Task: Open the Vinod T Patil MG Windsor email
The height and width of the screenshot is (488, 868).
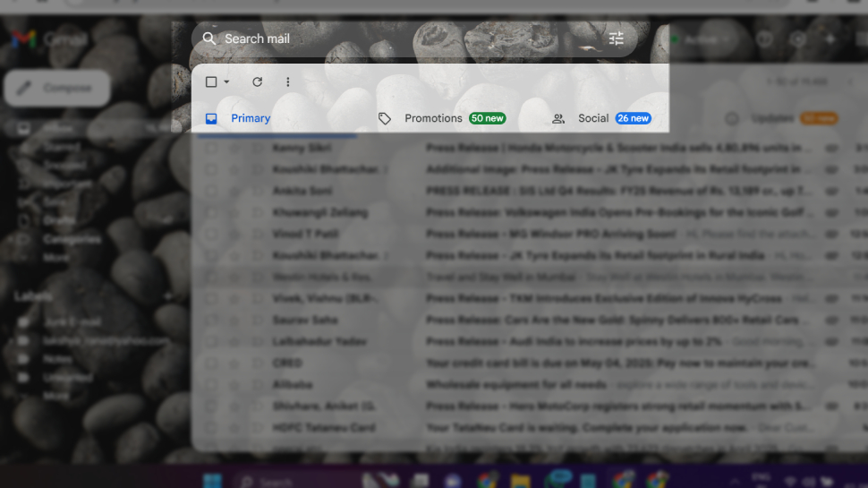Action: click(x=529, y=235)
